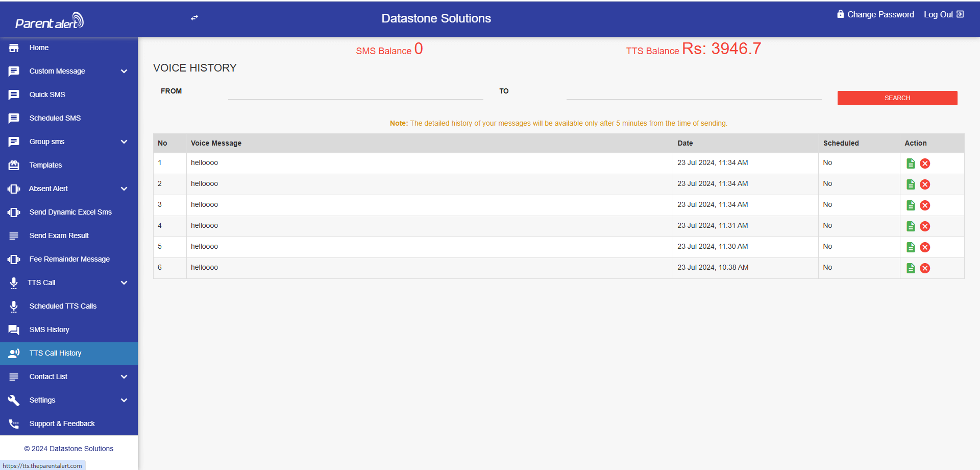
Task: Open SMS History page
Action: 69,330
